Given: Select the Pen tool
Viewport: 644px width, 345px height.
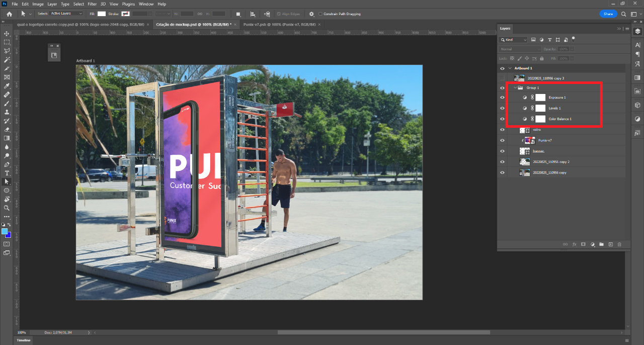Looking at the screenshot, I should point(7,164).
